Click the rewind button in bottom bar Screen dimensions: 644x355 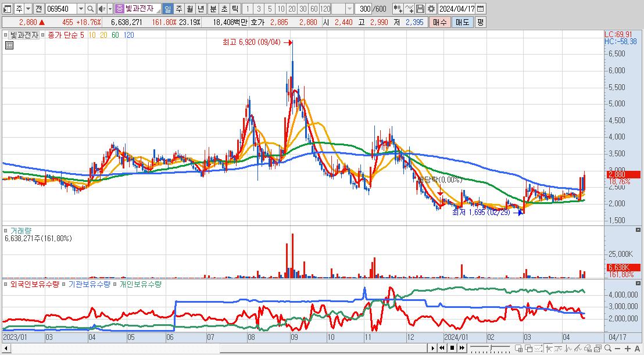pos(442,348)
